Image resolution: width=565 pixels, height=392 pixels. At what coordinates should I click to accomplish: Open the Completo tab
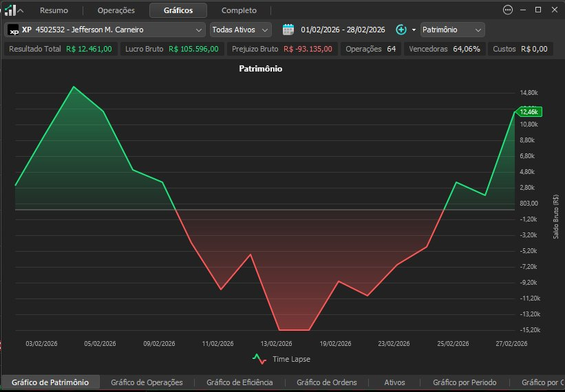(239, 10)
